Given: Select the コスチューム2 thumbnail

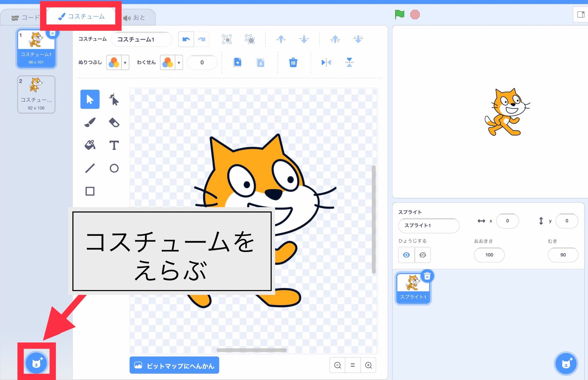Looking at the screenshot, I should tap(36, 93).
